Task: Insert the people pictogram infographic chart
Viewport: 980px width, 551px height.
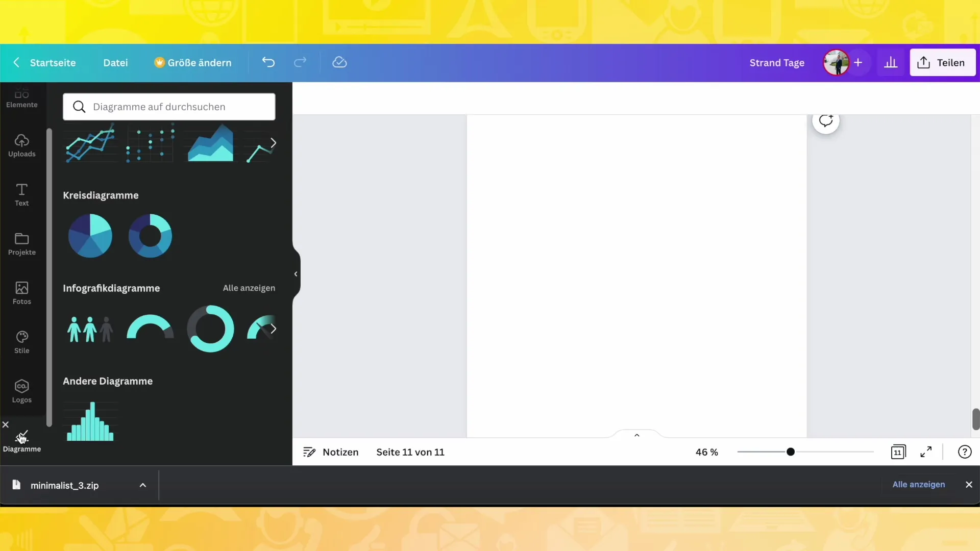Action: [90, 329]
